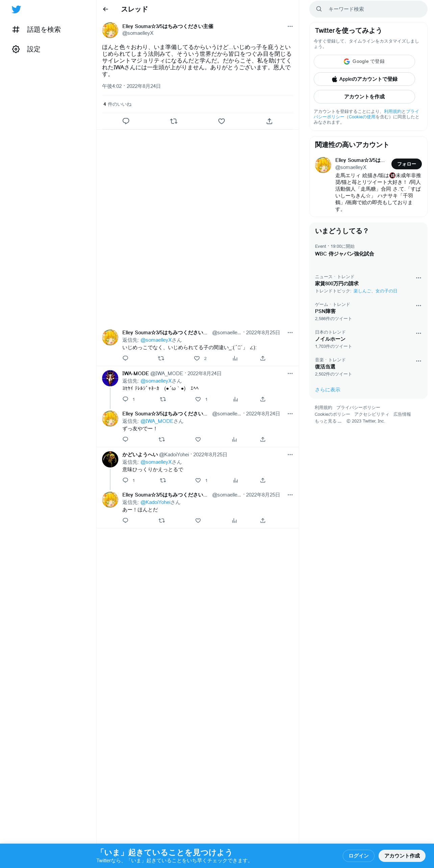Follow Elley Souma with the フォロー button
The height and width of the screenshot is (868, 434).
[406, 164]
